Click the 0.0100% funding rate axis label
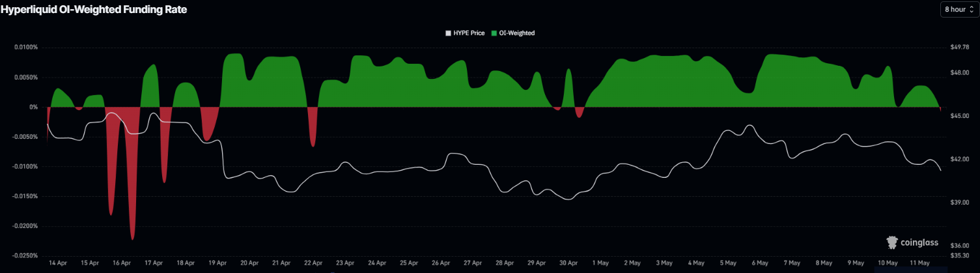The width and height of the screenshot is (980, 273). (25, 48)
